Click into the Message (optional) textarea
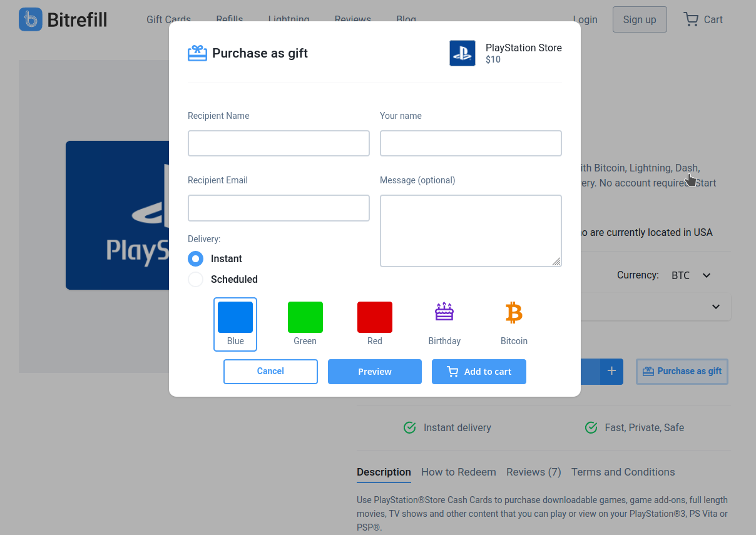 click(x=471, y=231)
